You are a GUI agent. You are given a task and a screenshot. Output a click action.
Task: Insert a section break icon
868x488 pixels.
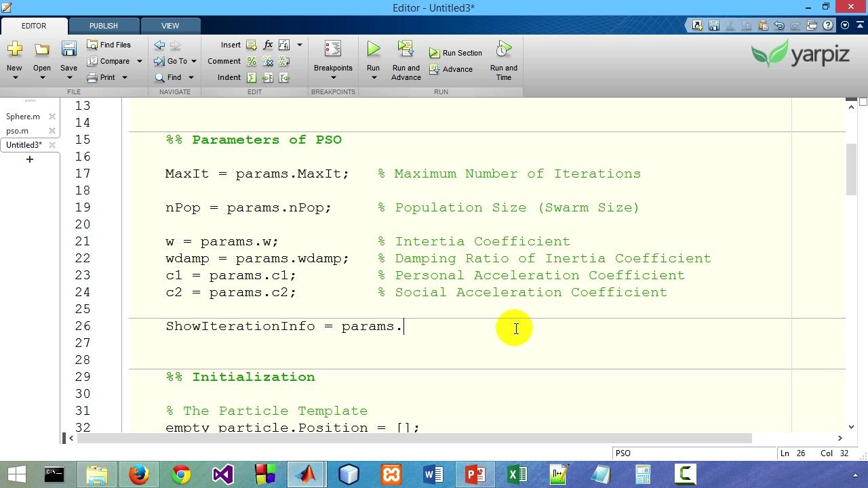[252, 45]
